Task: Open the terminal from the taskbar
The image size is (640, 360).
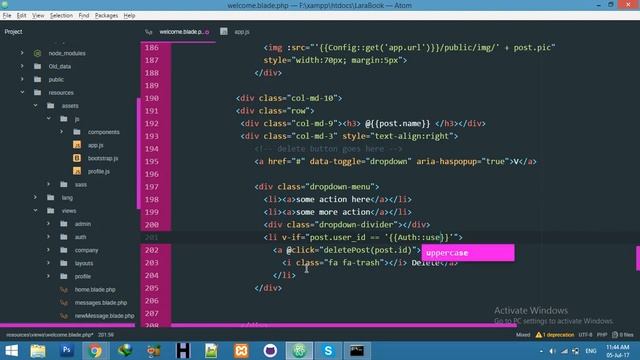Action: (357, 351)
